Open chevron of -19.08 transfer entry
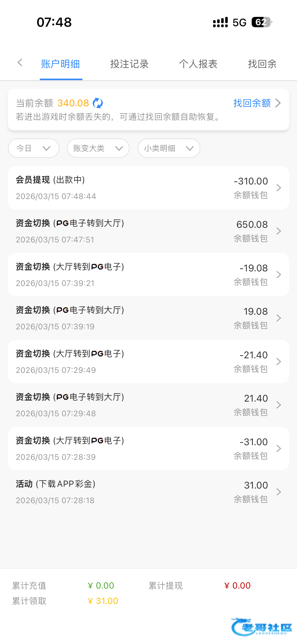297x644 pixels. tap(278, 275)
